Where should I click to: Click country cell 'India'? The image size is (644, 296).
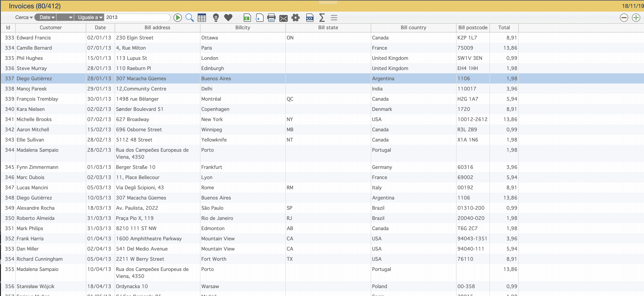pyautogui.click(x=377, y=89)
